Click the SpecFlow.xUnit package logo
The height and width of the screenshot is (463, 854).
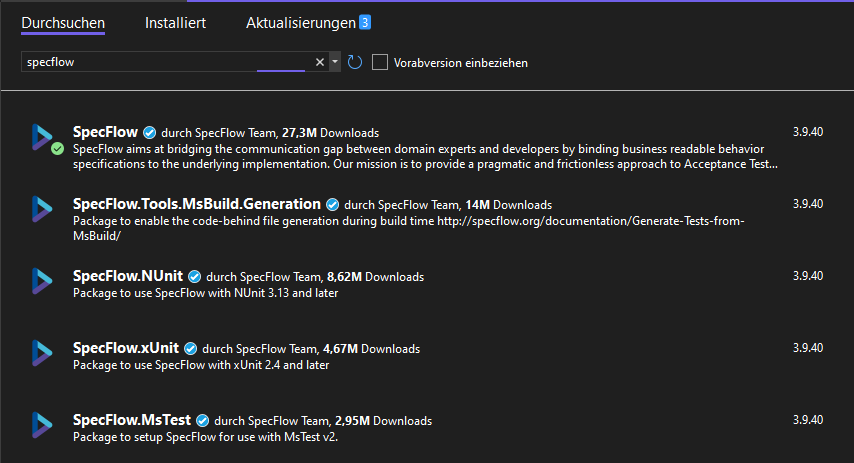pos(42,353)
